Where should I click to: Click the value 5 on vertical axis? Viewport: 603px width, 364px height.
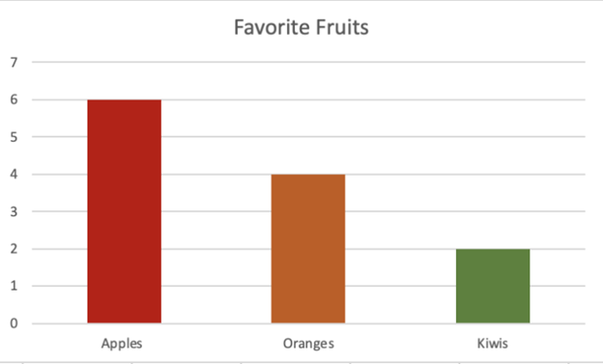coord(14,137)
